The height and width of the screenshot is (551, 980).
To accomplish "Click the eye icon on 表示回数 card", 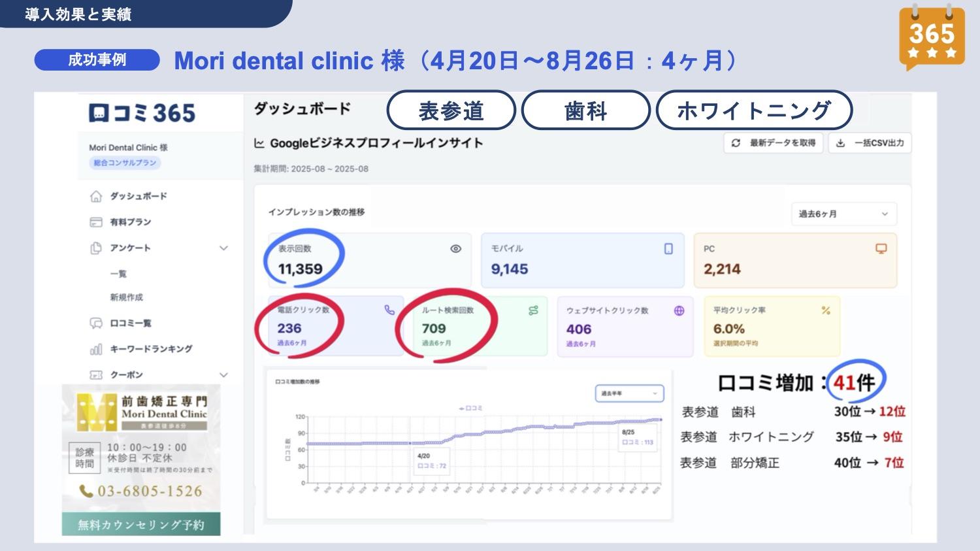I will point(456,249).
